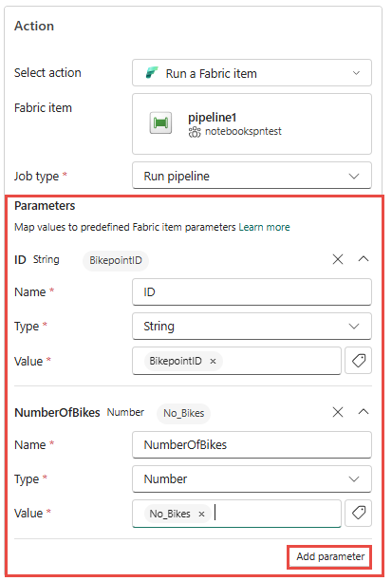Click the Add parameter button
Image resolution: width=392 pixels, height=581 pixels.
(330, 556)
